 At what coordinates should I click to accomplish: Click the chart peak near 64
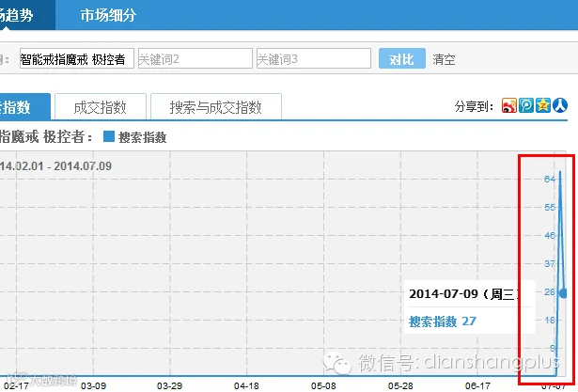(x=560, y=172)
